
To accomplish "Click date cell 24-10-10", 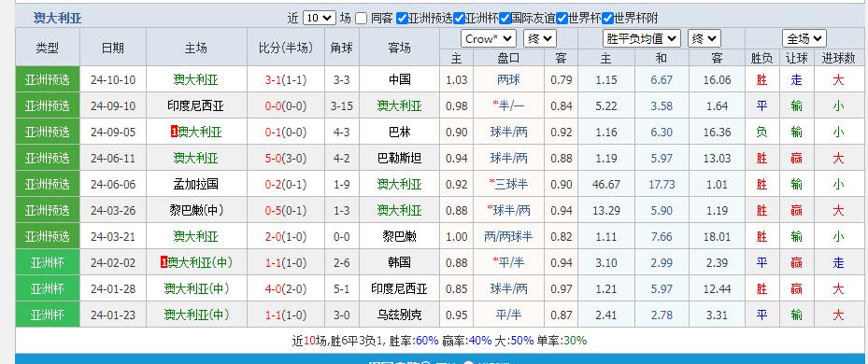I will coord(113,79).
